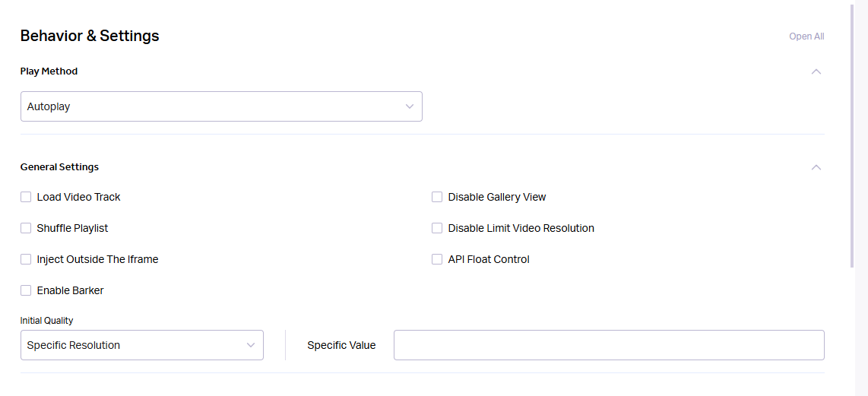Check the Disable Gallery View box
868x396 pixels.
click(x=437, y=197)
